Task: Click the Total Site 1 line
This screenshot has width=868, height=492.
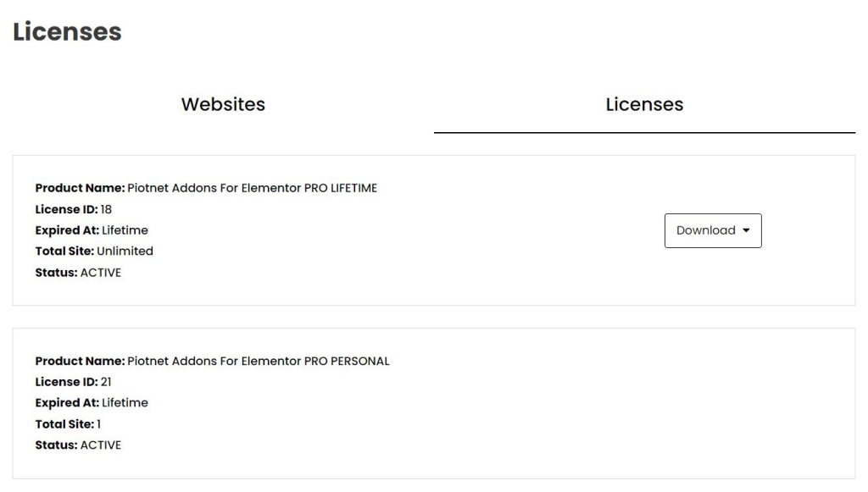Action: point(68,424)
